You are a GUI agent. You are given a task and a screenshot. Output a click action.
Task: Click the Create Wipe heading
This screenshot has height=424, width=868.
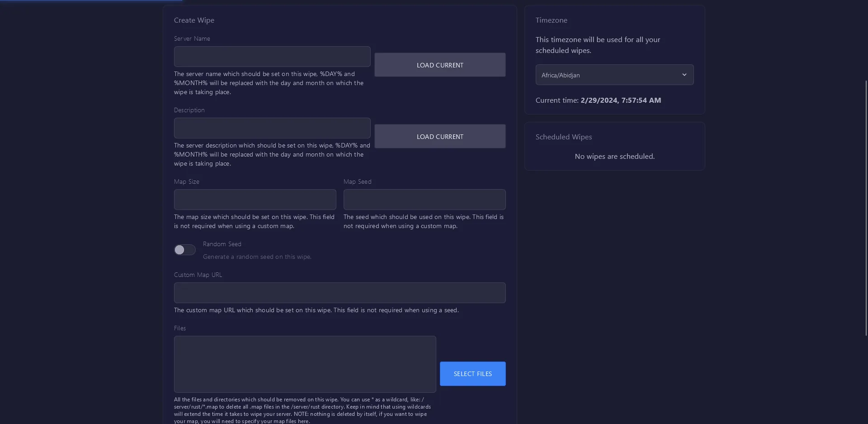pyautogui.click(x=194, y=20)
